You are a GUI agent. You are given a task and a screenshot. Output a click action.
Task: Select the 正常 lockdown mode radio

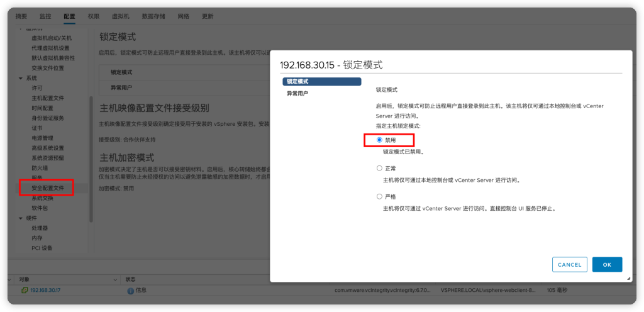pos(379,169)
